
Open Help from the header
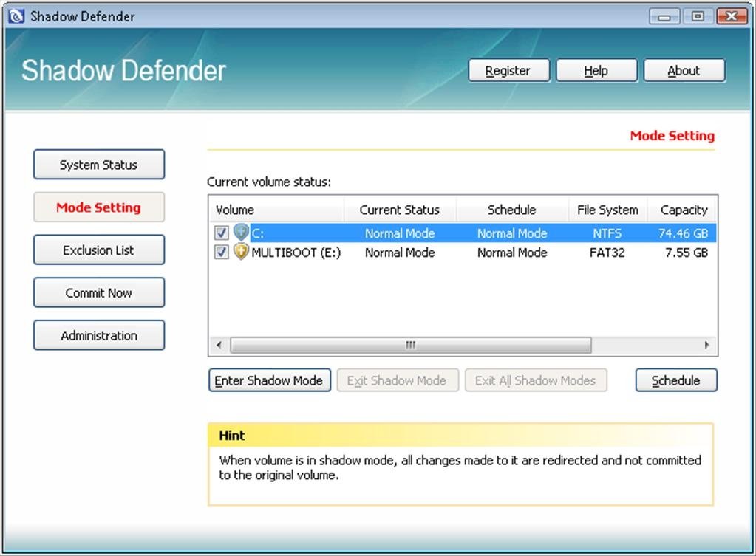[x=596, y=71]
